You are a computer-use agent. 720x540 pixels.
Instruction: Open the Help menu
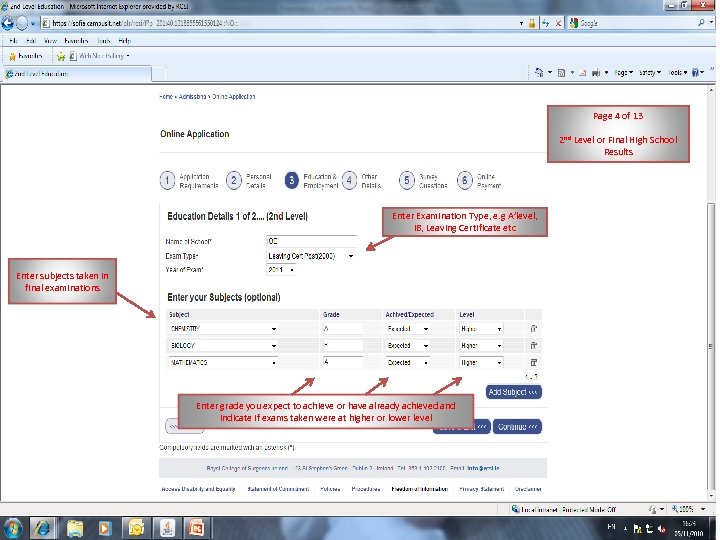click(x=124, y=40)
